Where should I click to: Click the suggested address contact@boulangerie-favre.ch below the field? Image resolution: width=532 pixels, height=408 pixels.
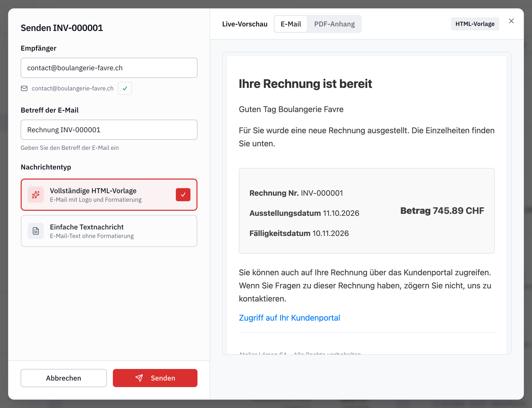point(73,88)
